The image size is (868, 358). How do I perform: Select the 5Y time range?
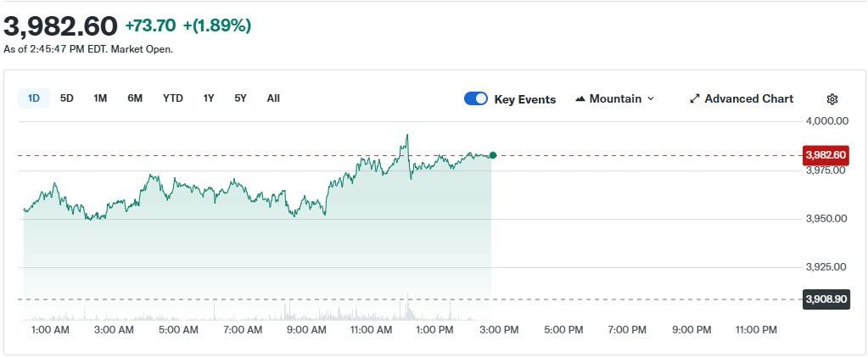point(241,98)
